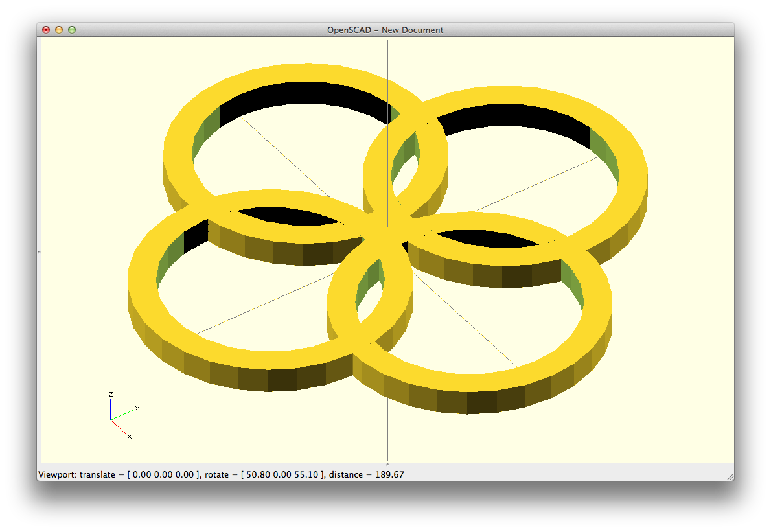Expand the collapsed editor pane handle on left edge
This screenshot has width=771, height=532.
[x=39, y=251]
